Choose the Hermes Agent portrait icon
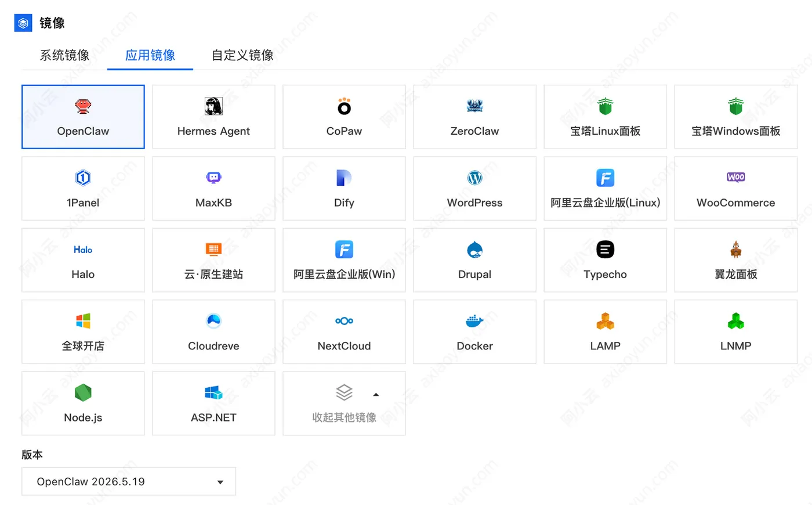Image resolution: width=812 pixels, height=505 pixels. [x=213, y=106]
